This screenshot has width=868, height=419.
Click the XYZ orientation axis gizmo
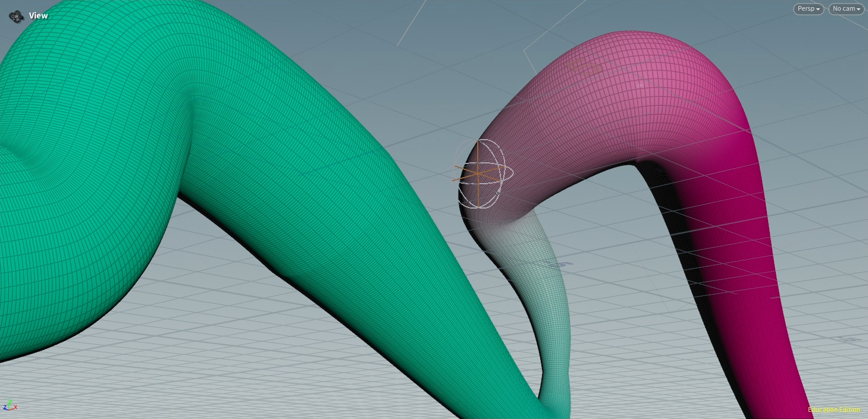tap(9, 407)
